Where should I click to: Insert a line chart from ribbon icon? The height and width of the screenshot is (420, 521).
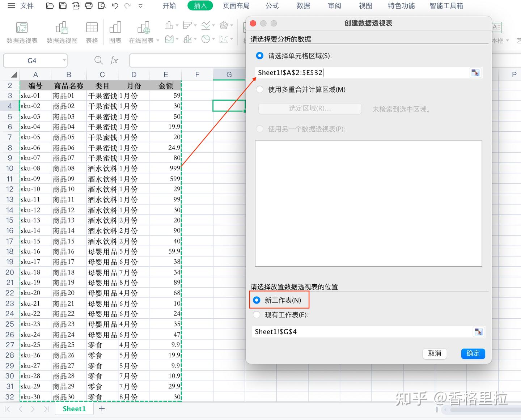[x=206, y=25]
